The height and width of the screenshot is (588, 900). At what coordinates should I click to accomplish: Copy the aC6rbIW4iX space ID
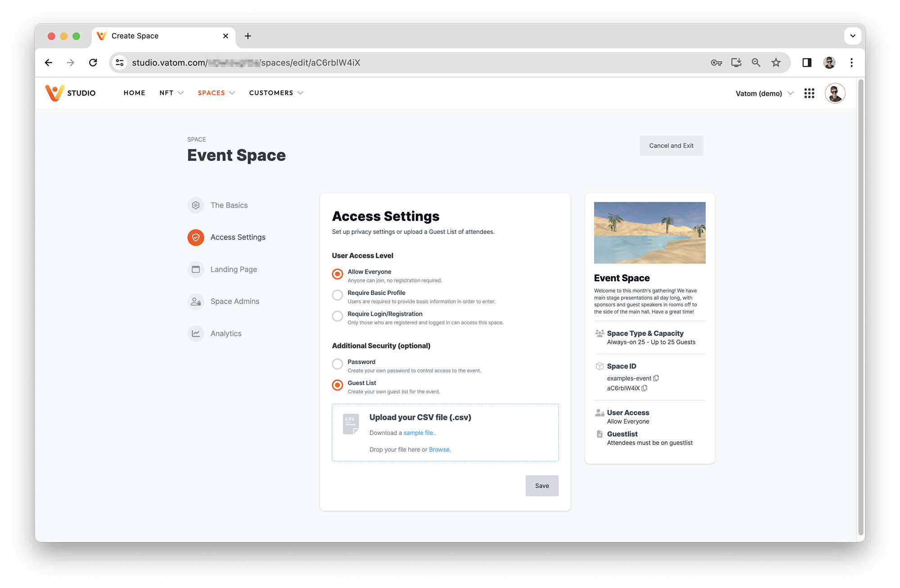[644, 388]
